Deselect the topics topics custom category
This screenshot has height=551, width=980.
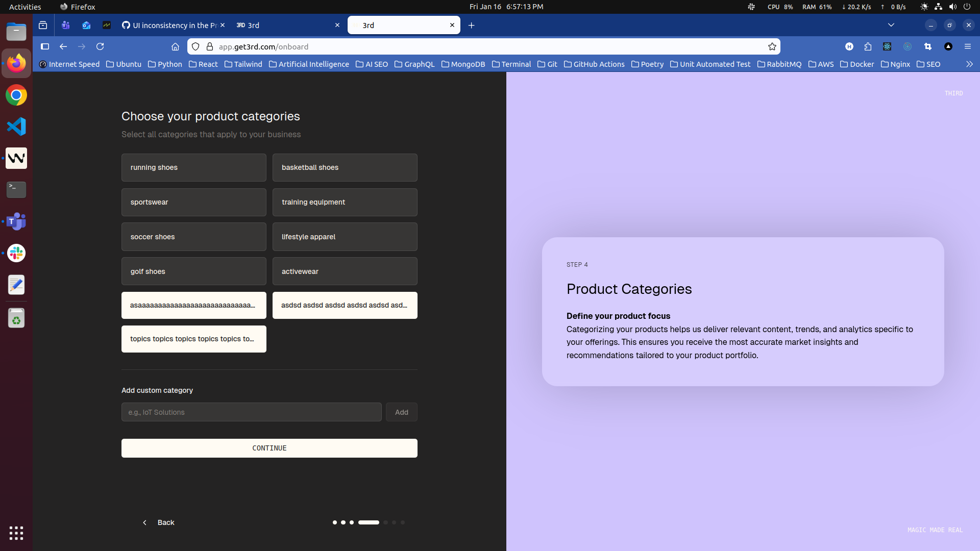coord(193,339)
